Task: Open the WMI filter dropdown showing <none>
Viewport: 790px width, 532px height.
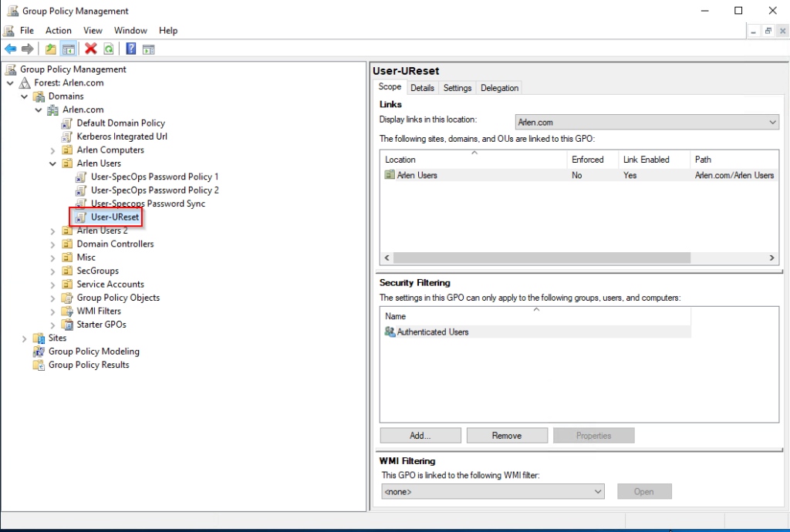Action: (493, 492)
